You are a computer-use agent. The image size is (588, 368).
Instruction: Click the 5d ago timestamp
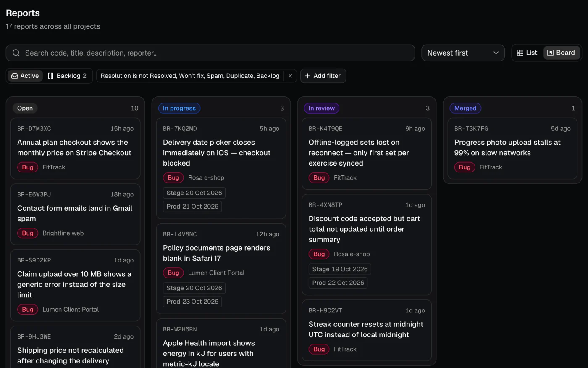click(561, 129)
